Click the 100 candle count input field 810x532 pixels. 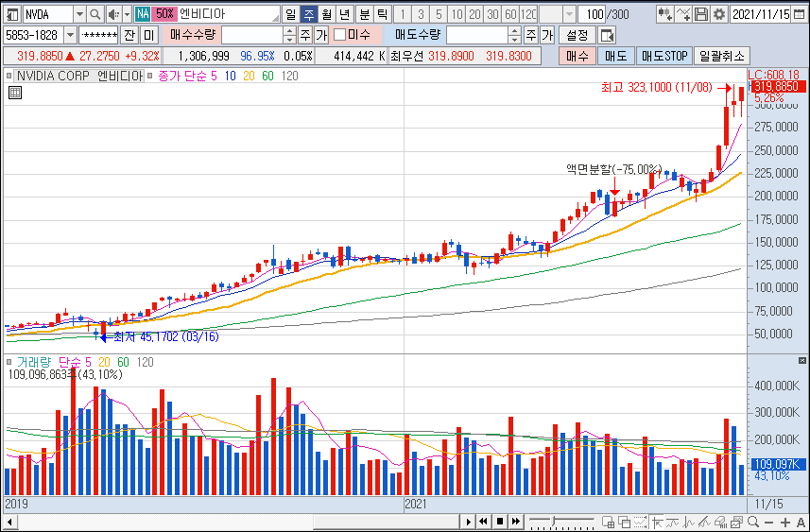(592, 14)
